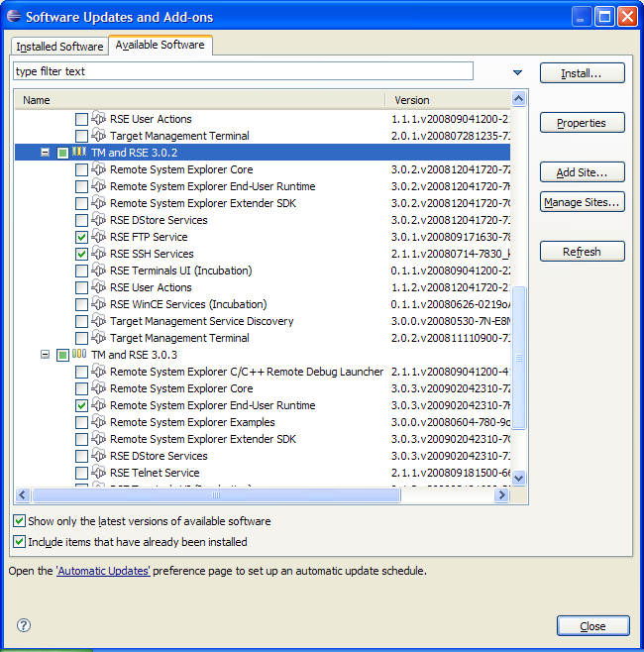The width and height of the screenshot is (644, 652).
Task: Refresh the available software list
Action: click(x=582, y=252)
